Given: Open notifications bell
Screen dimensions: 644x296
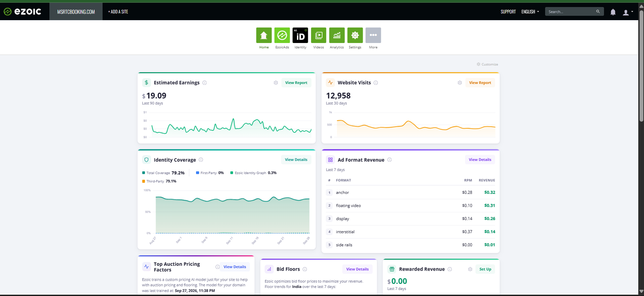Looking at the screenshot, I should tap(613, 12).
